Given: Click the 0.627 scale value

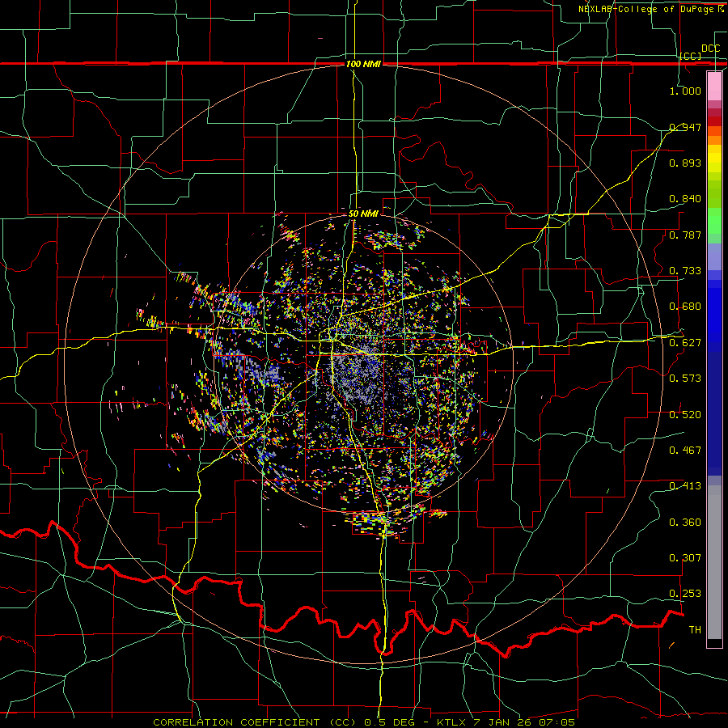Looking at the screenshot, I should point(685,343).
